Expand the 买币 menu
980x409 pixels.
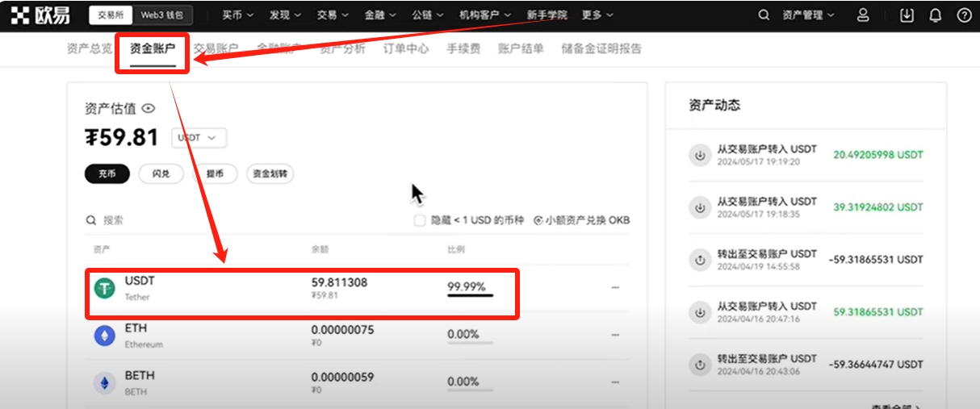238,15
